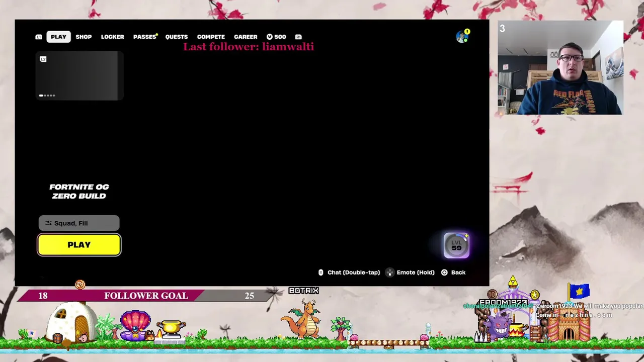This screenshot has width=644, height=362.
Task: Open the LOCKER tab
Action: coord(112,37)
